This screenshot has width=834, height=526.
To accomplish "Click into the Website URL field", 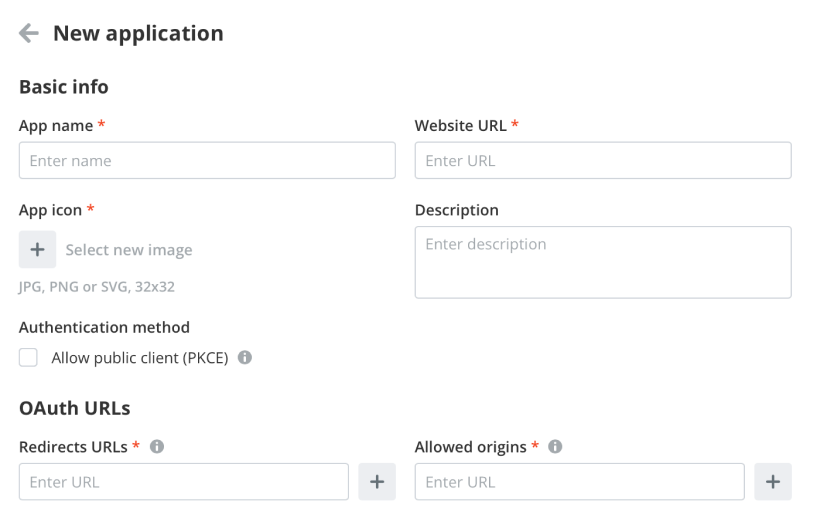I will click(x=603, y=160).
